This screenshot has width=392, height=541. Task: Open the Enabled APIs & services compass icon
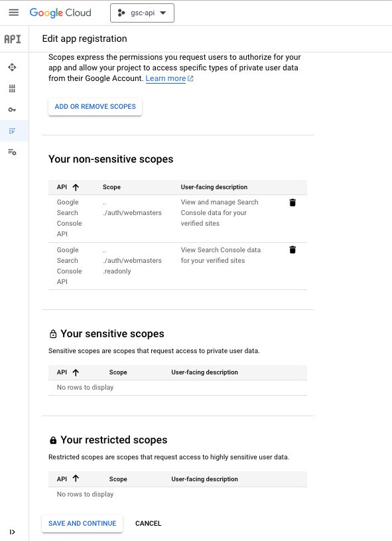12,67
